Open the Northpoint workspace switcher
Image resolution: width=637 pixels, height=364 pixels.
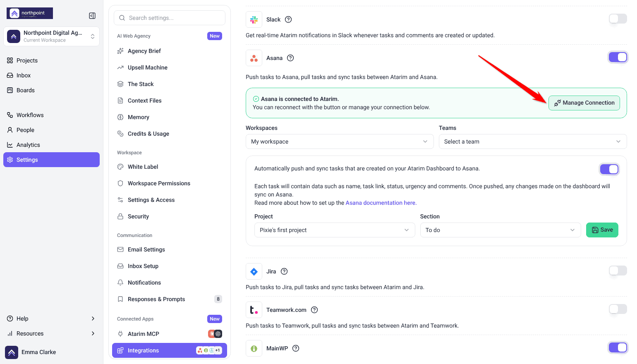(x=51, y=36)
